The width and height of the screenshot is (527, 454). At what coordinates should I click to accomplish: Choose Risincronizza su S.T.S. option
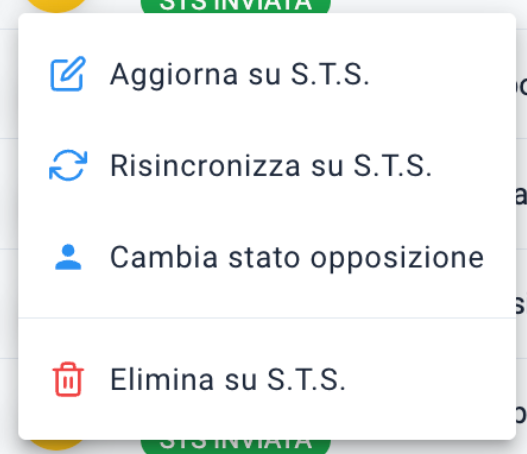click(267, 165)
